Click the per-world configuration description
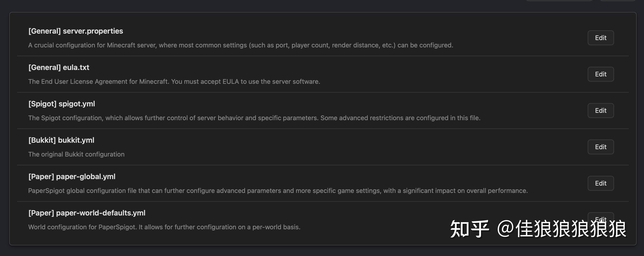The image size is (644, 256). [164, 227]
